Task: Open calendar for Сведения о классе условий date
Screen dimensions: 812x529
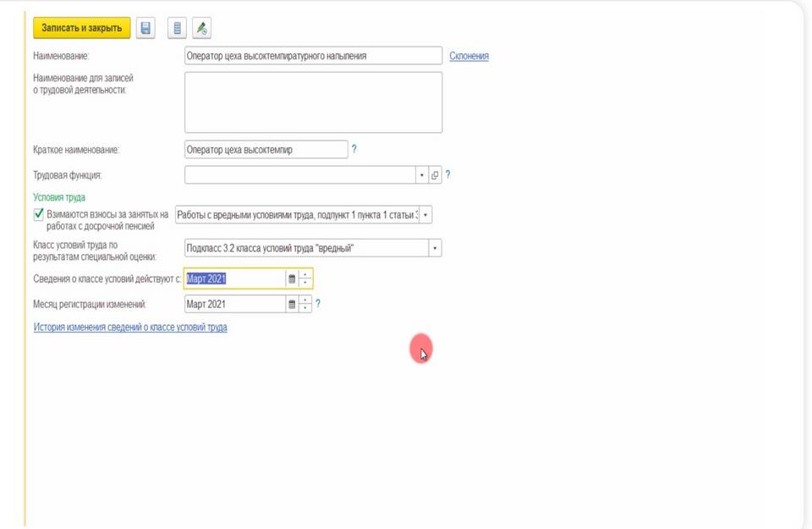Action: tap(292, 278)
